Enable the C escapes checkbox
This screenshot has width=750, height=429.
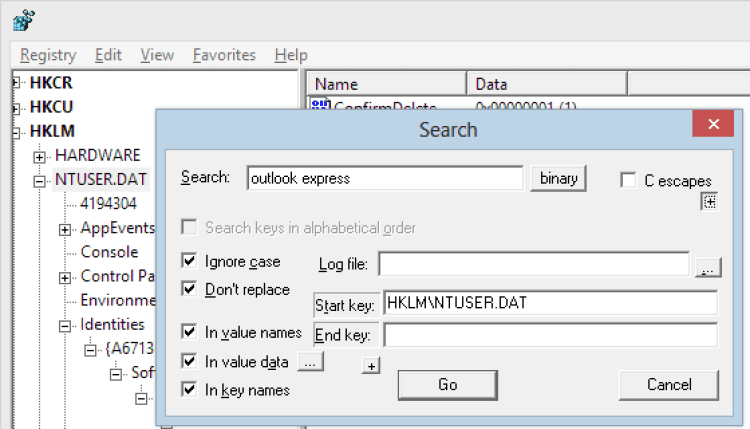629,180
